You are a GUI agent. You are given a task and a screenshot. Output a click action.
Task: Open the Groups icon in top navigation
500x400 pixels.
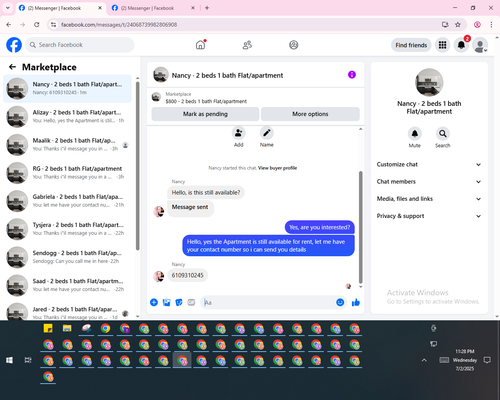(294, 45)
